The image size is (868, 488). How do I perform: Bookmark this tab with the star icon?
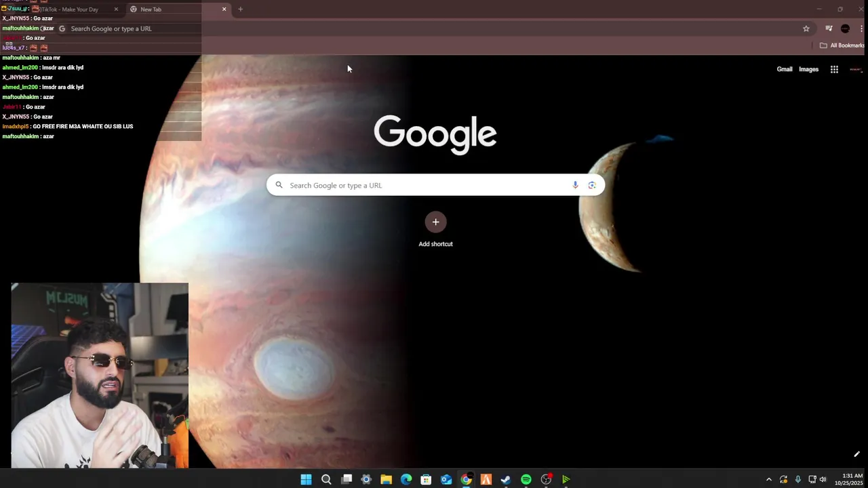tap(806, 28)
